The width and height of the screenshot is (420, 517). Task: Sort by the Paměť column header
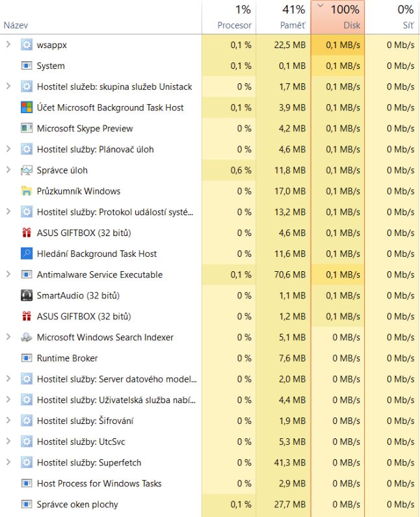coord(283,17)
